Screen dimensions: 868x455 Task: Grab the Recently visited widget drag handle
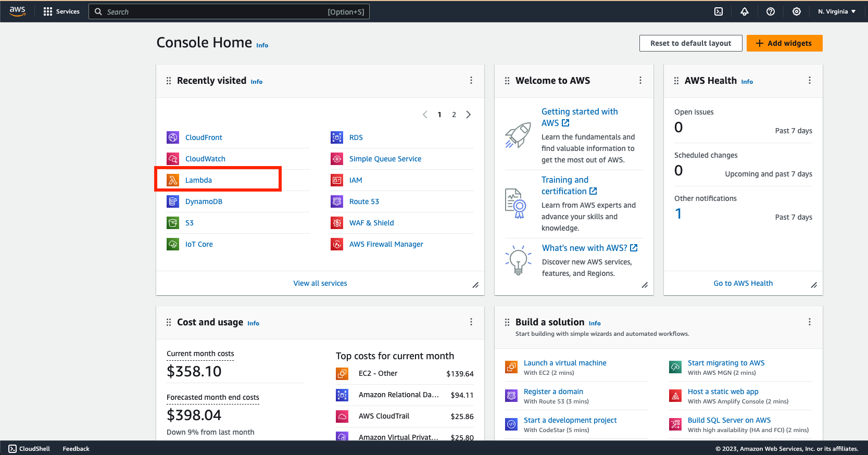click(169, 81)
